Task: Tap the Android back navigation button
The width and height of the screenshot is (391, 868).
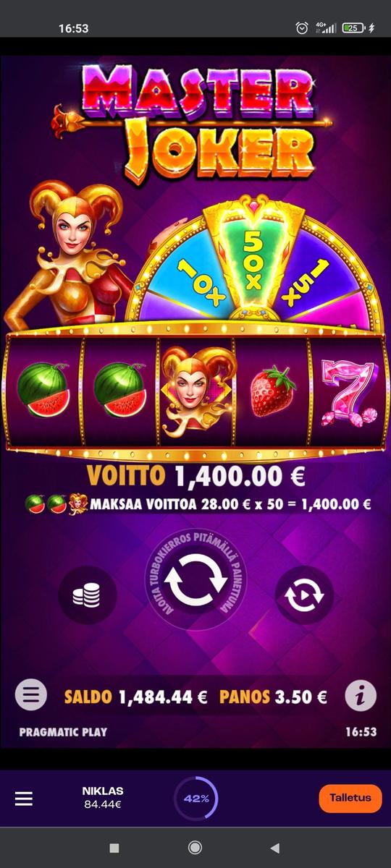Action: click(x=274, y=848)
